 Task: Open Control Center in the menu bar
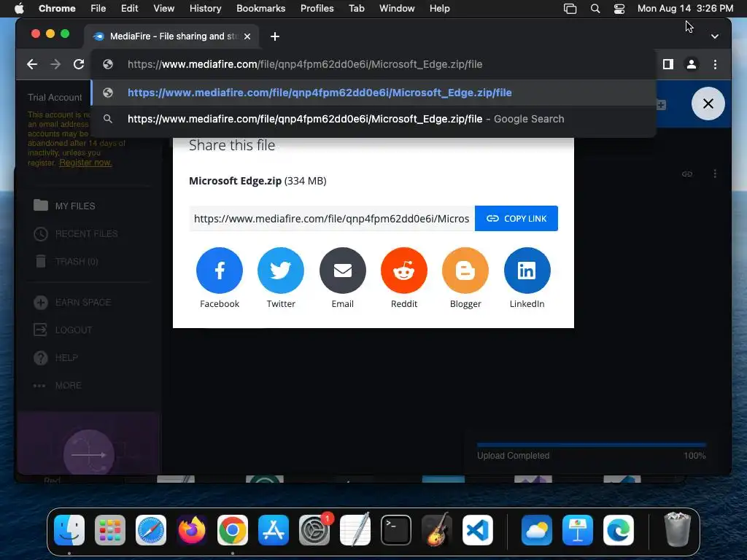619,8
